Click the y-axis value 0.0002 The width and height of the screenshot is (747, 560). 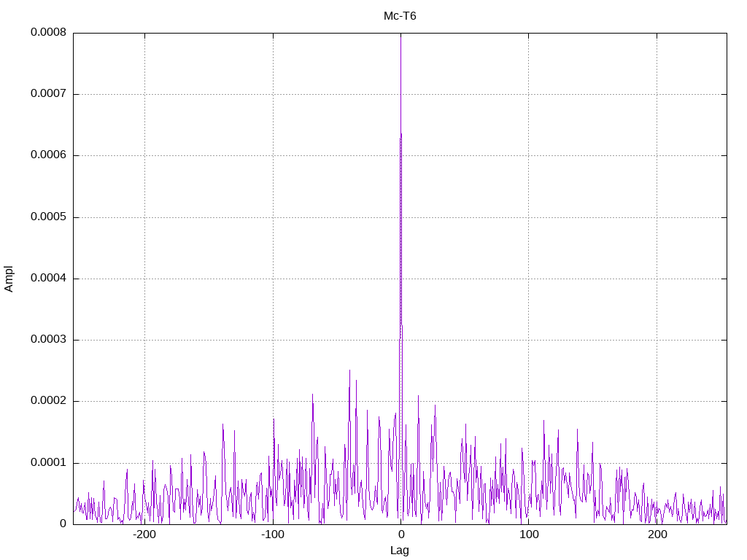(x=49, y=401)
